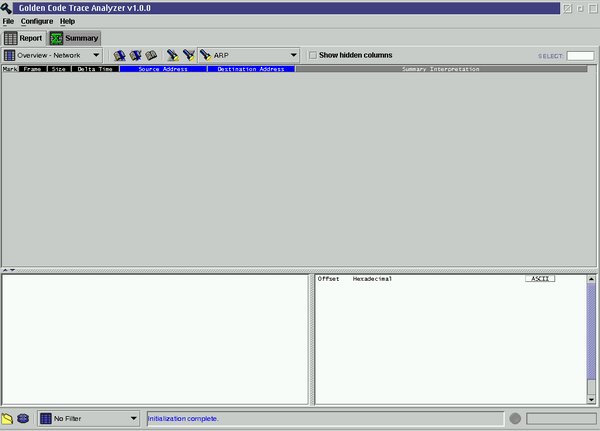The image size is (600, 431).
Task: Click the rightmost title bar window button
Action: [593, 8]
